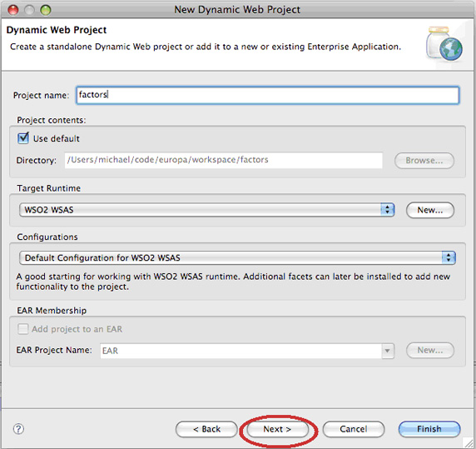
Task: Toggle Add project to an EAR checkbox
Action: click(22, 329)
